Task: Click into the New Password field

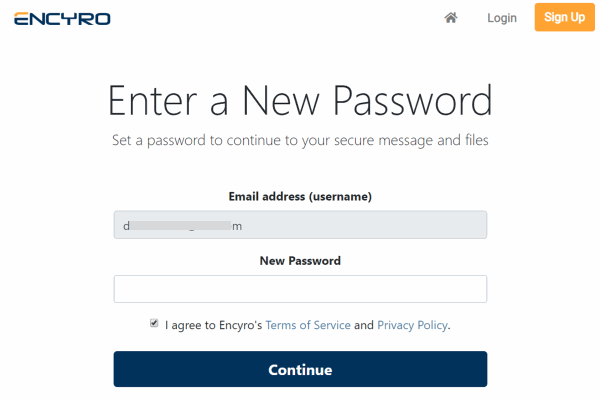Action: pyautogui.click(x=300, y=289)
